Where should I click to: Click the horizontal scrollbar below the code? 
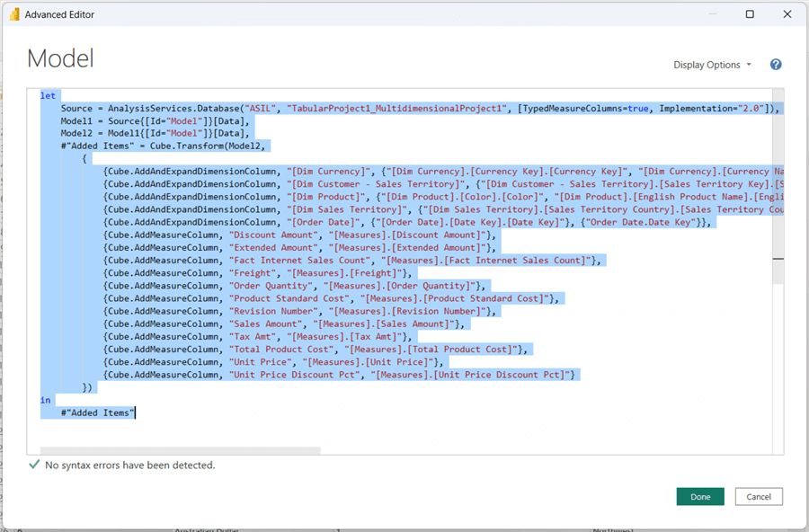point(180,450)
